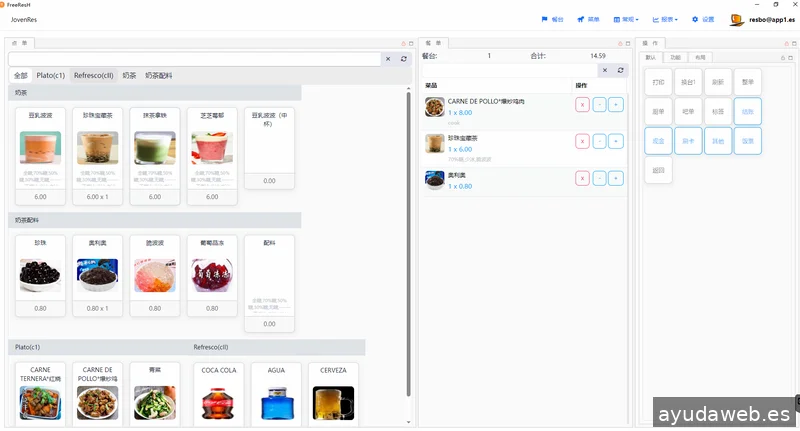This screenshot has width=800, height=431.
Task: Add the 青菜 vegetable dish card
Action: click(x=155, y=394)
